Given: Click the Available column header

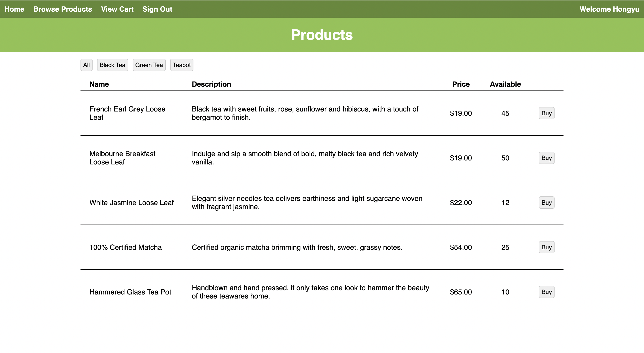Looking at the screenshot, I should pyautogui.click(x=505, y=84).
